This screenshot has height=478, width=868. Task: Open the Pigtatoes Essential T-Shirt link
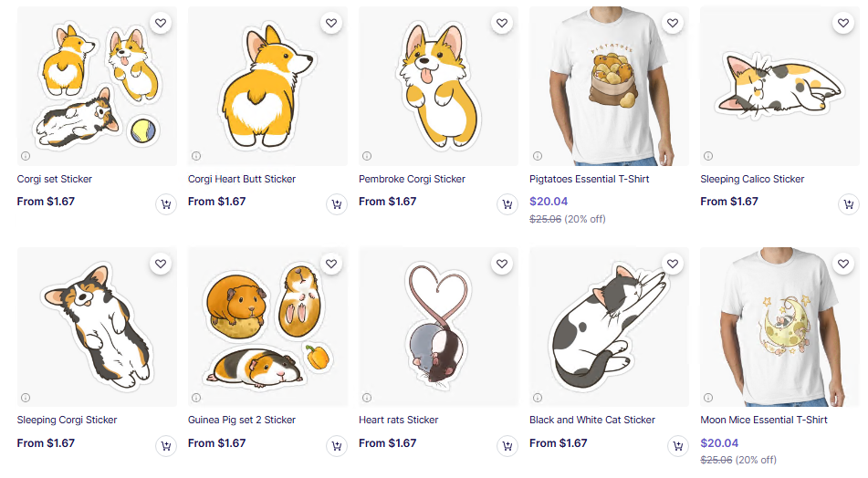coord(589,179)
